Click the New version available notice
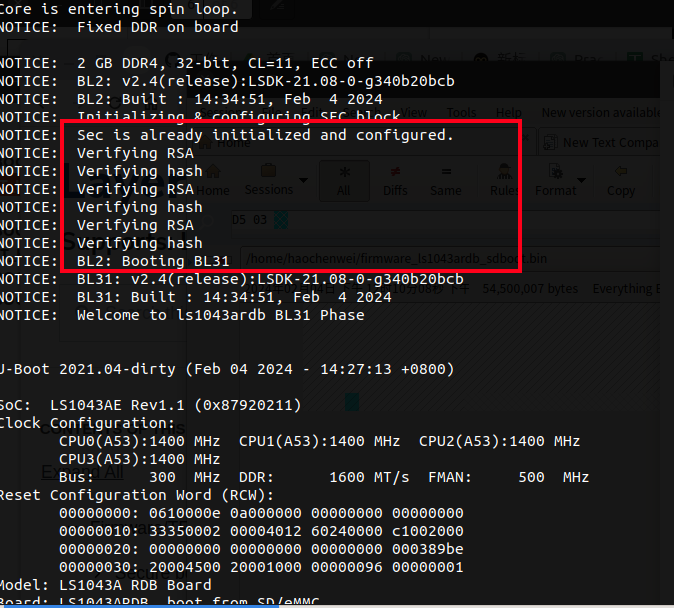The image size is (674, 608). click(x=601, y=113)
